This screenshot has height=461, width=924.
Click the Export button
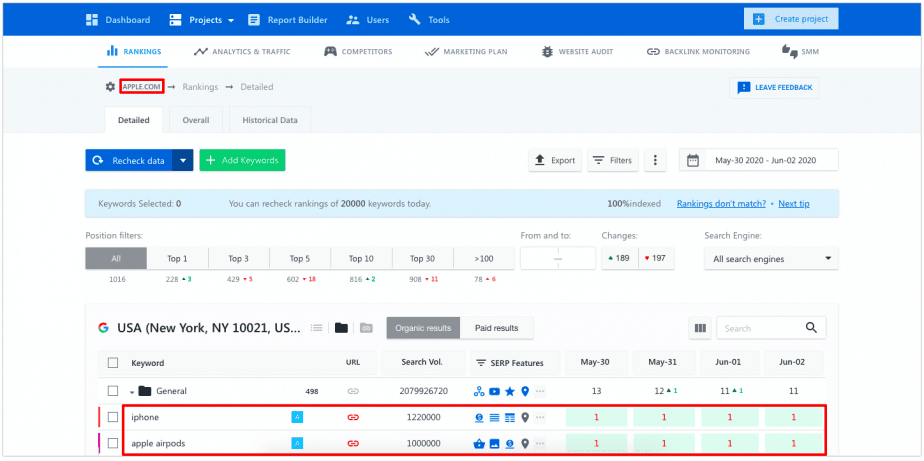coord(555,160)
